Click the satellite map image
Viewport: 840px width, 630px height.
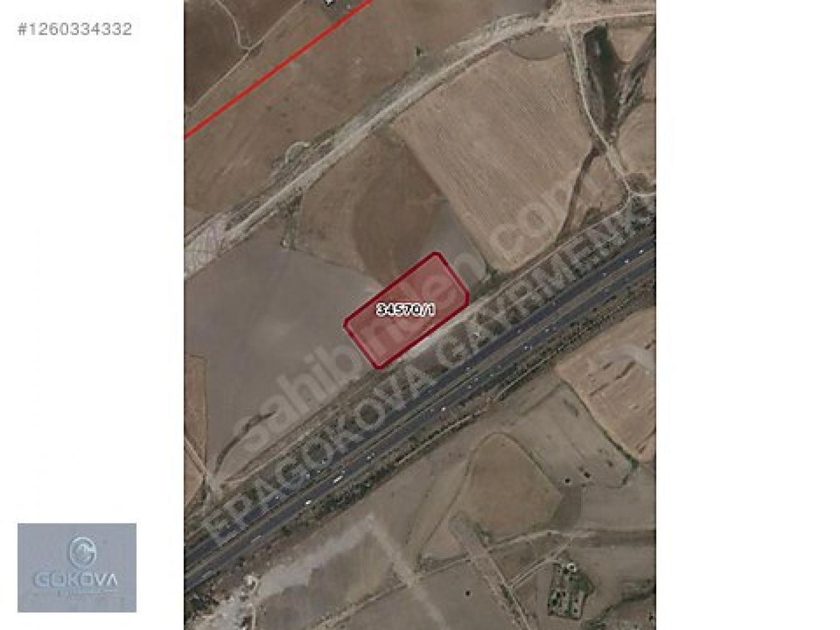pyautogui.click(x=420, y=315)
